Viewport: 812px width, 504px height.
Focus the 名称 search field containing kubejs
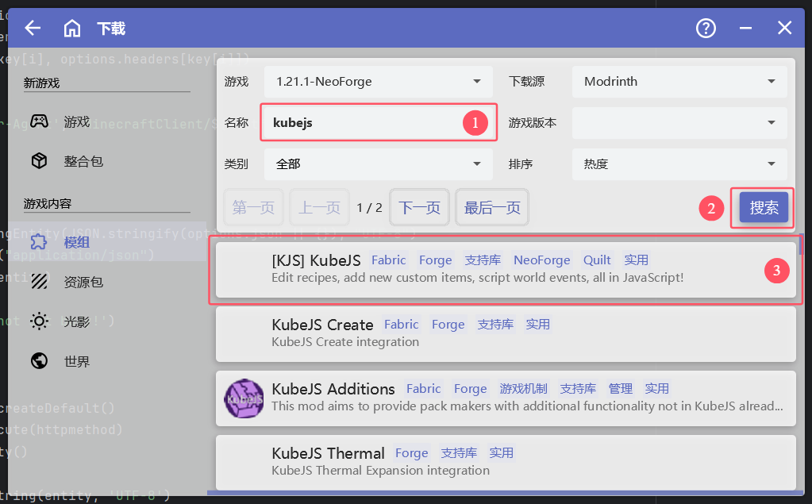(x=378, y=123)
